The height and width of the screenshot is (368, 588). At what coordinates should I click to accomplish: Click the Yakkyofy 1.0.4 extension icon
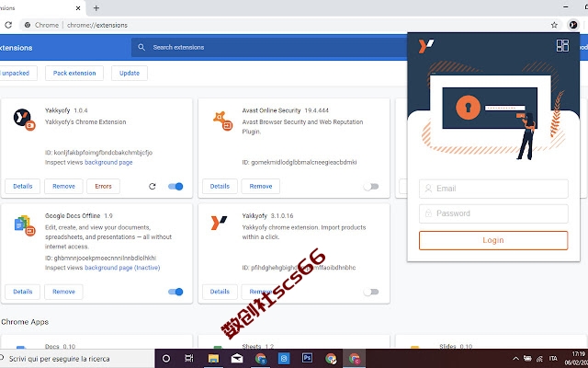point(24,119)
